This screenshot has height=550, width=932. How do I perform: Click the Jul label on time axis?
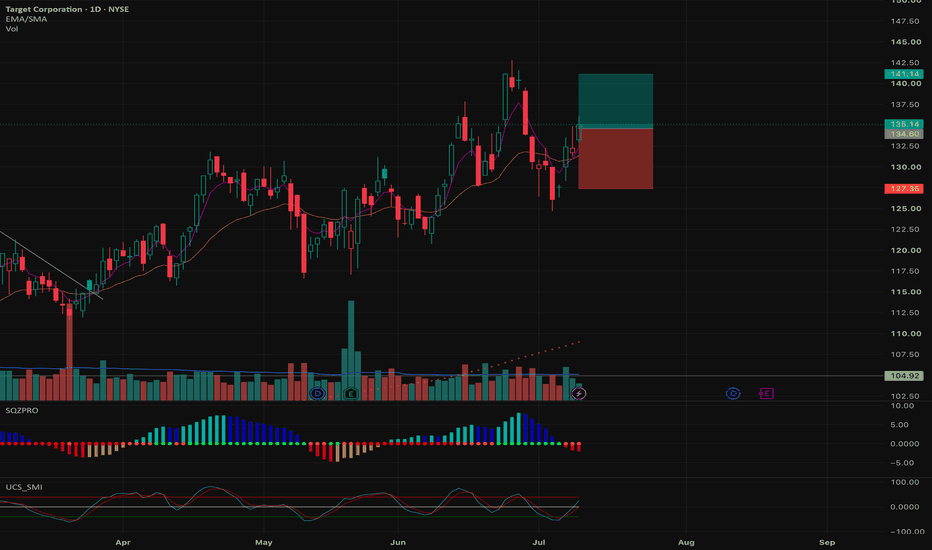tap(539, 542)
